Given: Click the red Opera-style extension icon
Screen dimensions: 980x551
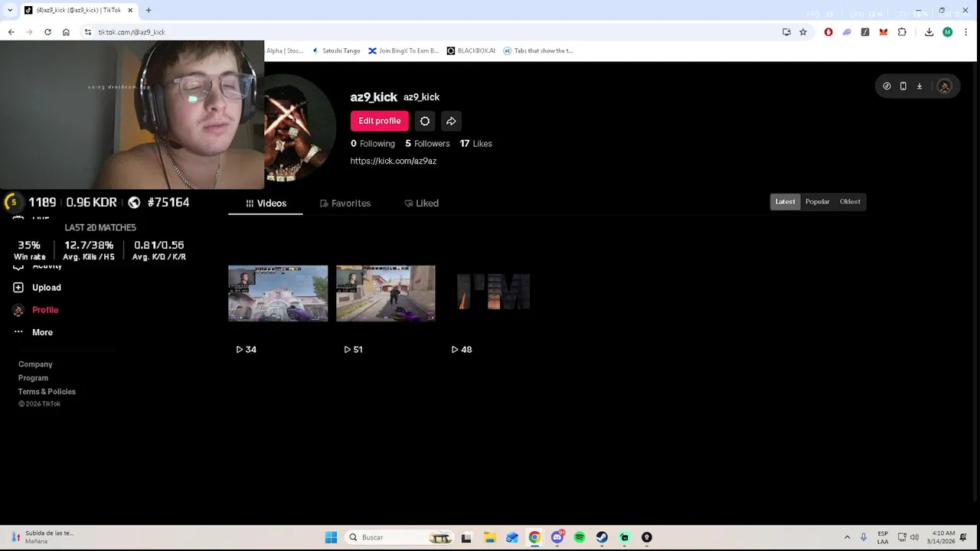Looking at the screenshot, I should pyautogui.click(x=828, y=32).
